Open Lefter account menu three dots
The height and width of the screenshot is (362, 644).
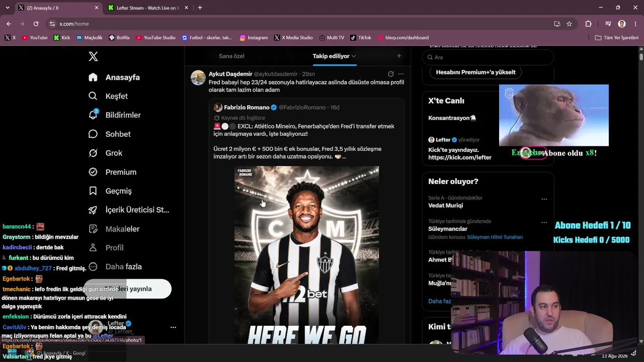pyautogui.click(x=173, y=327)
